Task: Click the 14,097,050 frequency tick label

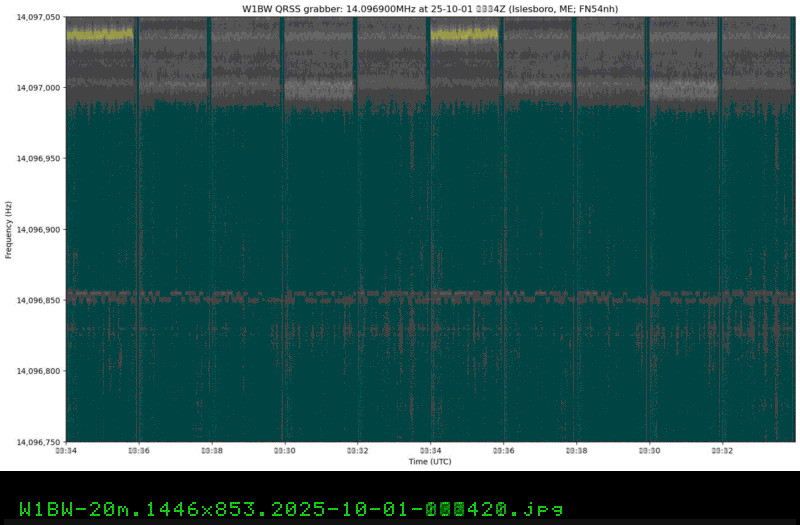Action: point(35,17)
